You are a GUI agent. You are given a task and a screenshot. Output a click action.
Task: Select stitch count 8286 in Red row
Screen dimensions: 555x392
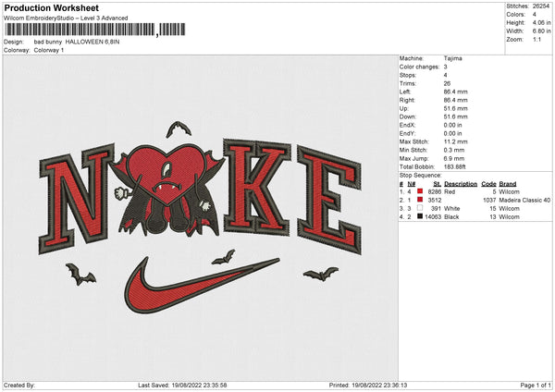(435, 191)
